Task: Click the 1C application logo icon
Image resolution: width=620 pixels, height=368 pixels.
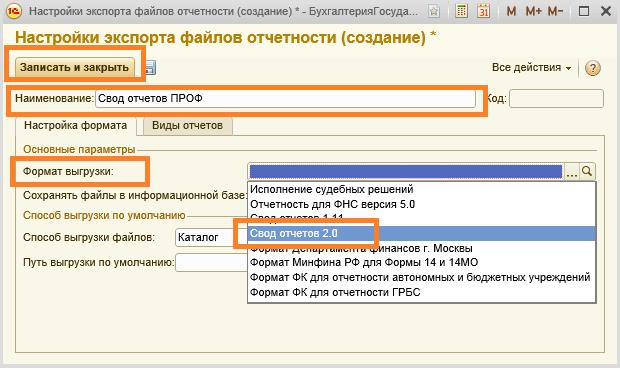Action: point(14,11)
